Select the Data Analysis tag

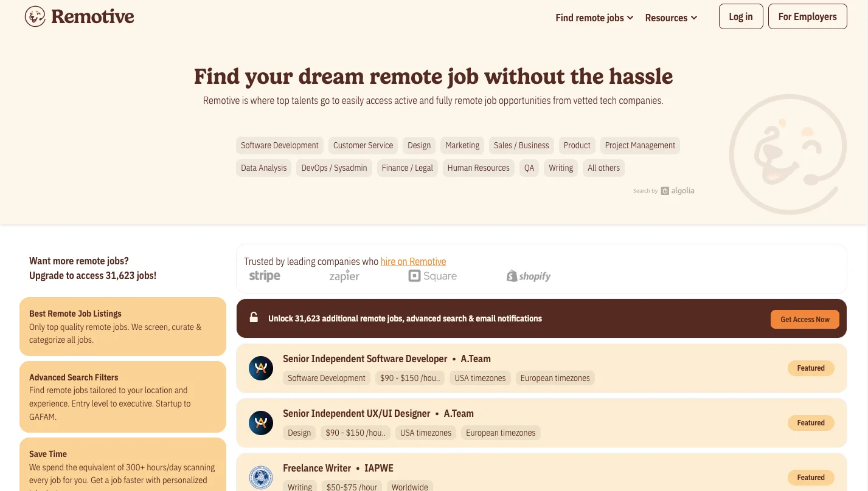[264, 168]
